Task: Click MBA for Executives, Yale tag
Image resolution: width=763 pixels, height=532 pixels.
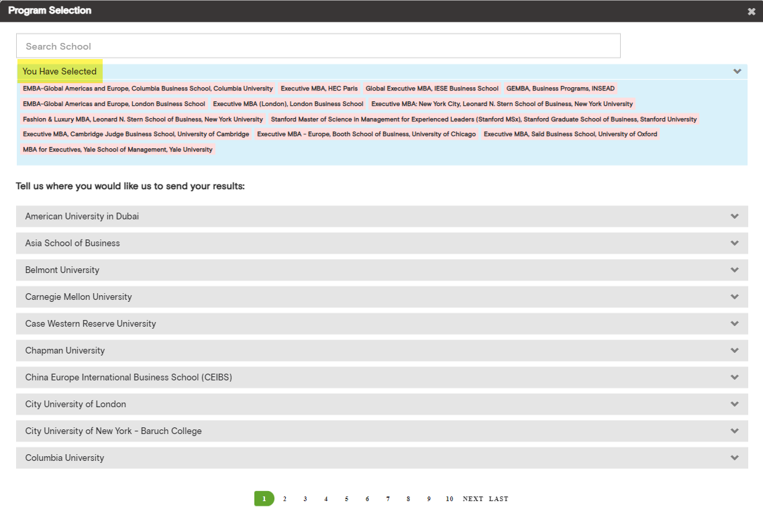Action: pyautogui.click(x=117, y=150)
